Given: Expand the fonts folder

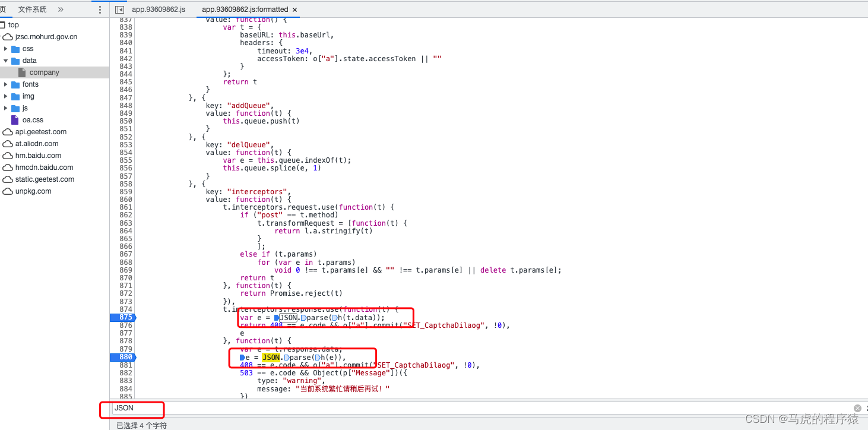Looking at the screenshot, I should point(6,84).
